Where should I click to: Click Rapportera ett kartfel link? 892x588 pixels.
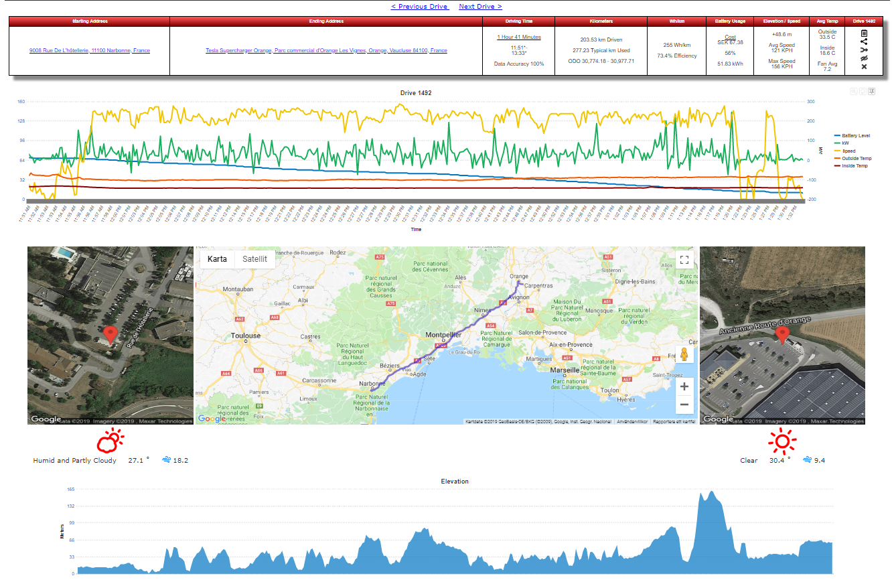[x=673, y=421]
